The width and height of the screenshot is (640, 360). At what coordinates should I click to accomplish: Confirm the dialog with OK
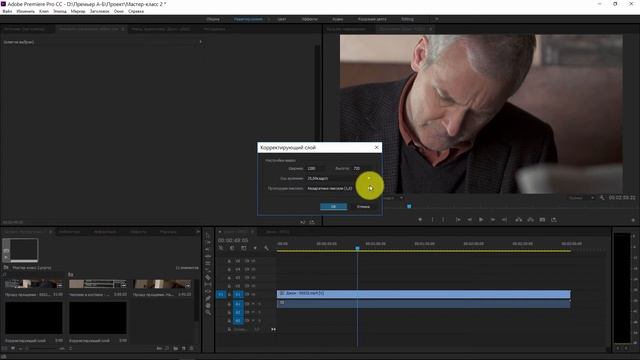333,207
